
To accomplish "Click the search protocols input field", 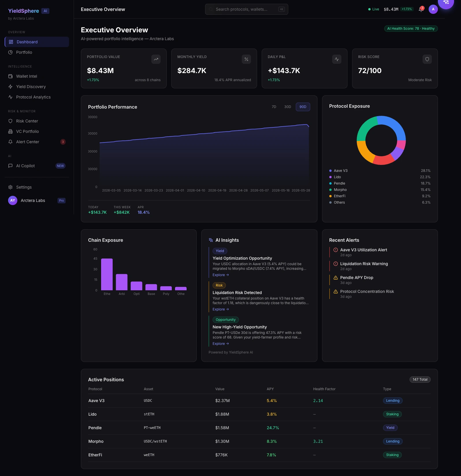I will click(x=247, y=9).
